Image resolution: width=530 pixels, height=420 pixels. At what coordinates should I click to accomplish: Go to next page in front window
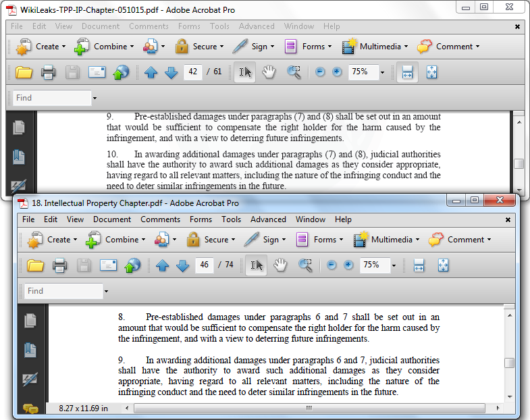[182, 265]
